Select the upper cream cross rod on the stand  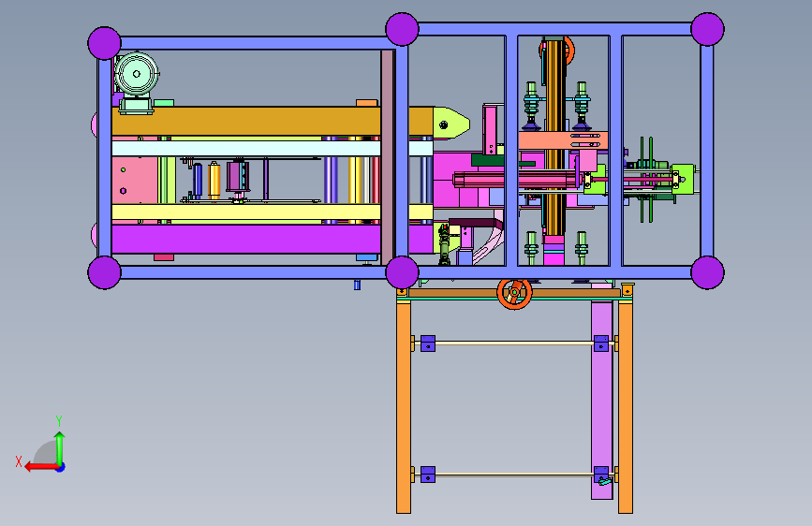pos(514,343)
